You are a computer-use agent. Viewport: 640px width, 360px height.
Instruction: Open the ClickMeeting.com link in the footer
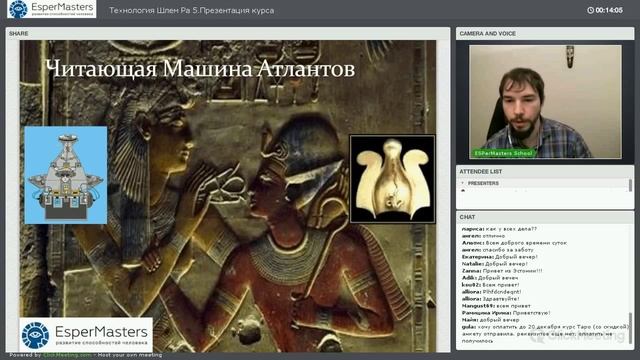coord(67,355)
